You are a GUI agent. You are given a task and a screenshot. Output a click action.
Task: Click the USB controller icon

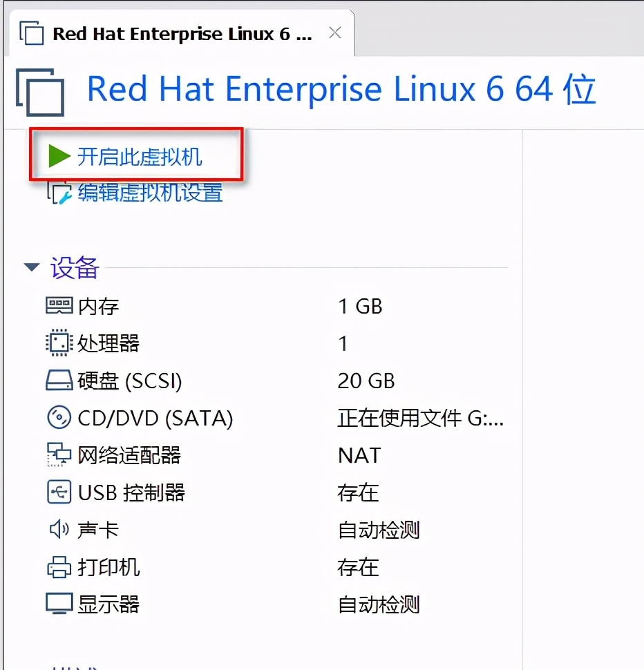tap(59, 492)
